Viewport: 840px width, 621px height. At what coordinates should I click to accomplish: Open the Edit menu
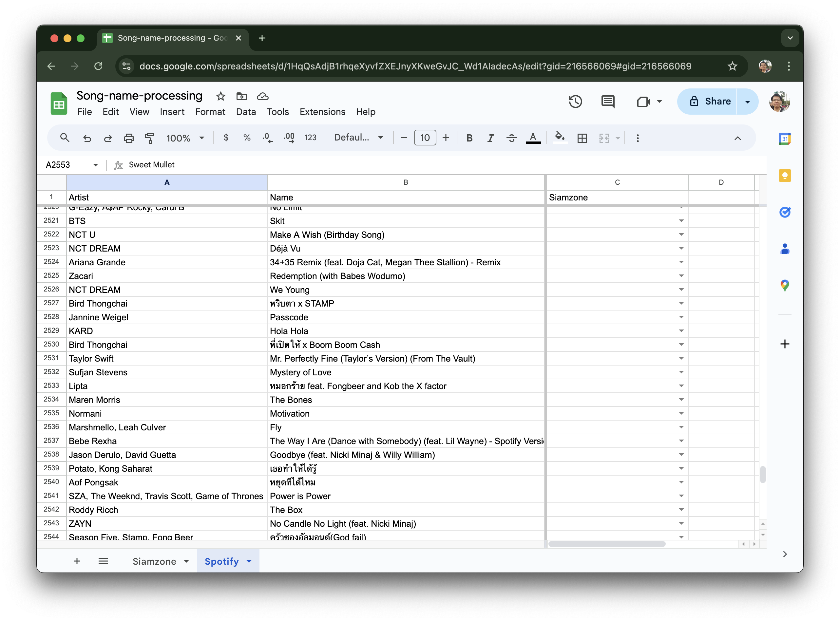(x=110, y=112)
